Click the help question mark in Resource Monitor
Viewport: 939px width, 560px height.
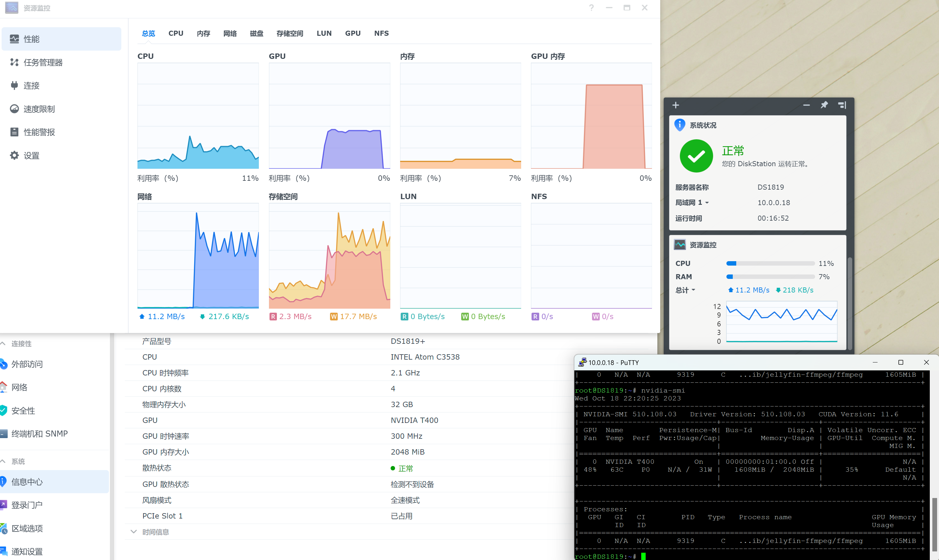coord(591,8)
